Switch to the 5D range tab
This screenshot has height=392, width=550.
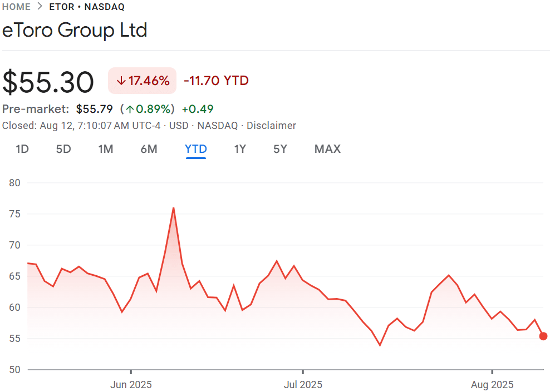[x=63, y=149]
